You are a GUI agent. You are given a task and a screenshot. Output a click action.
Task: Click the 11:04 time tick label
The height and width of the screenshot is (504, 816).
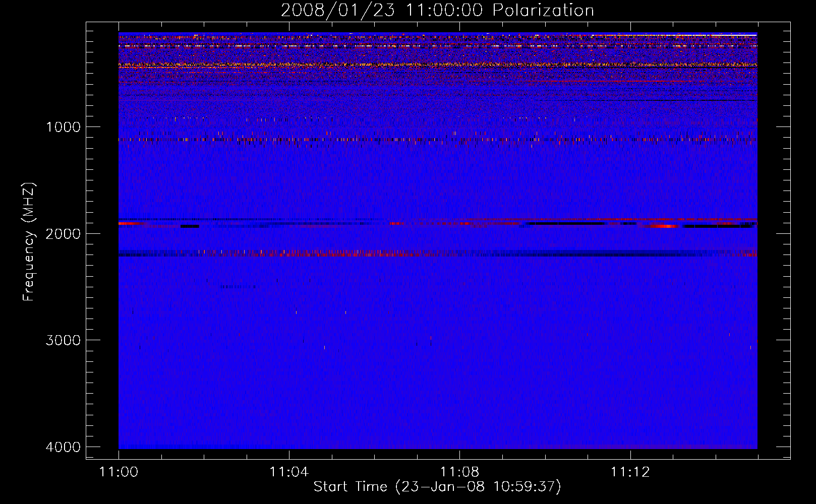pos(289,472)
